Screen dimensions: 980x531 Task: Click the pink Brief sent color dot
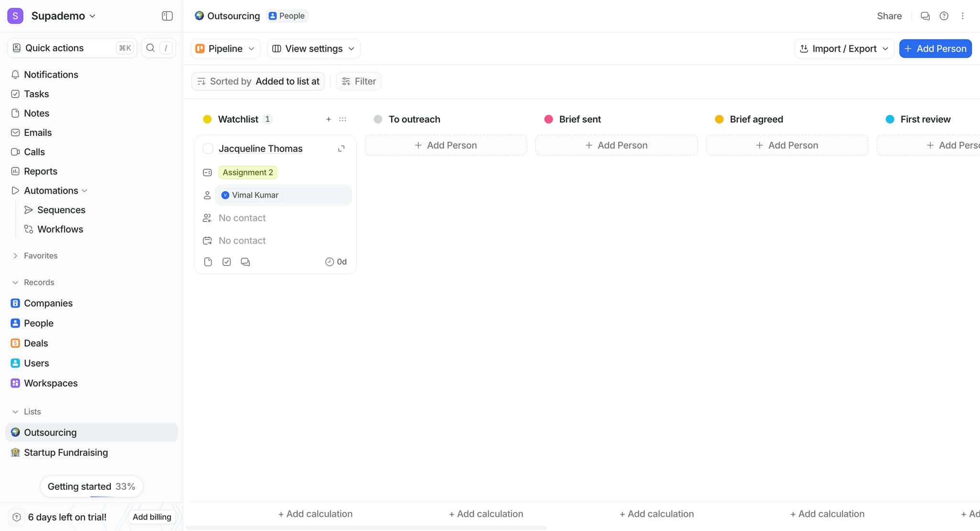[548, 119]
